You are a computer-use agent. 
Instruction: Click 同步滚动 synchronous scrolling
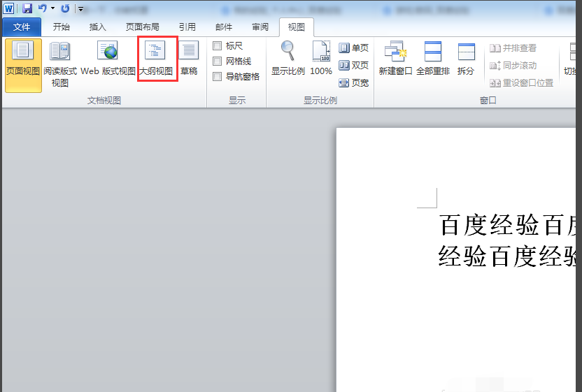(513, 66)
